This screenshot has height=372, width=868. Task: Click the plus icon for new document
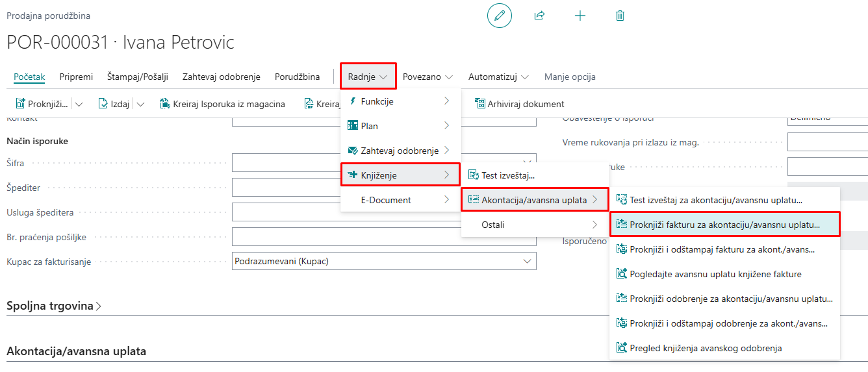(x=580, y=16)
